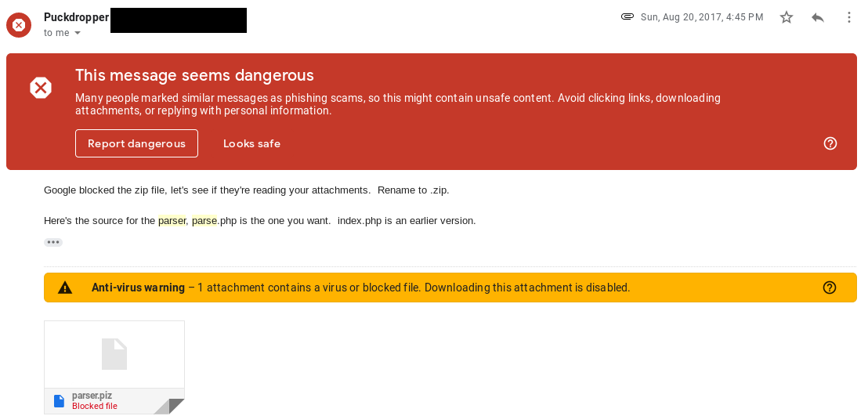Click the reply arrow icon
Image resolution: width=868 pixels, height=416 pixels.
coord(818,17)
